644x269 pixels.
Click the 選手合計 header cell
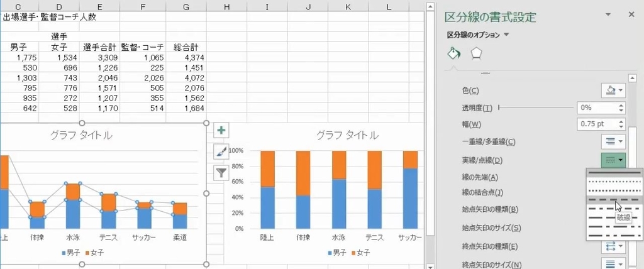(100, 47)
